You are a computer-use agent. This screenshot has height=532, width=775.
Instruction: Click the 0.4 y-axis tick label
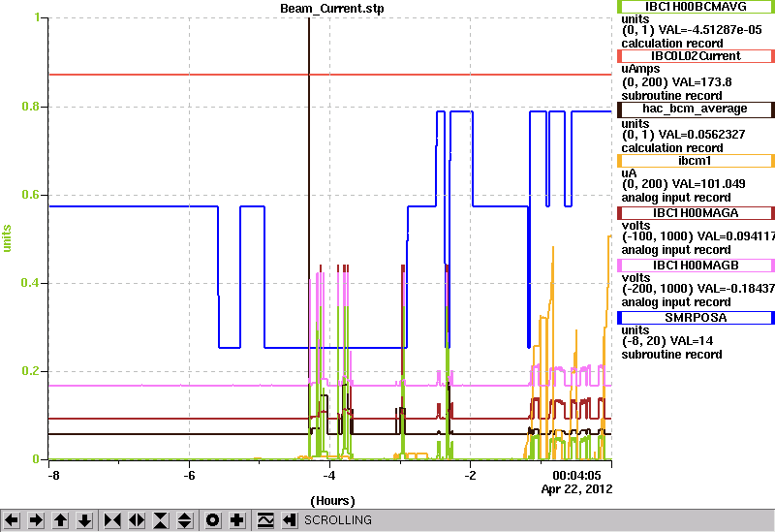point(31,283)
